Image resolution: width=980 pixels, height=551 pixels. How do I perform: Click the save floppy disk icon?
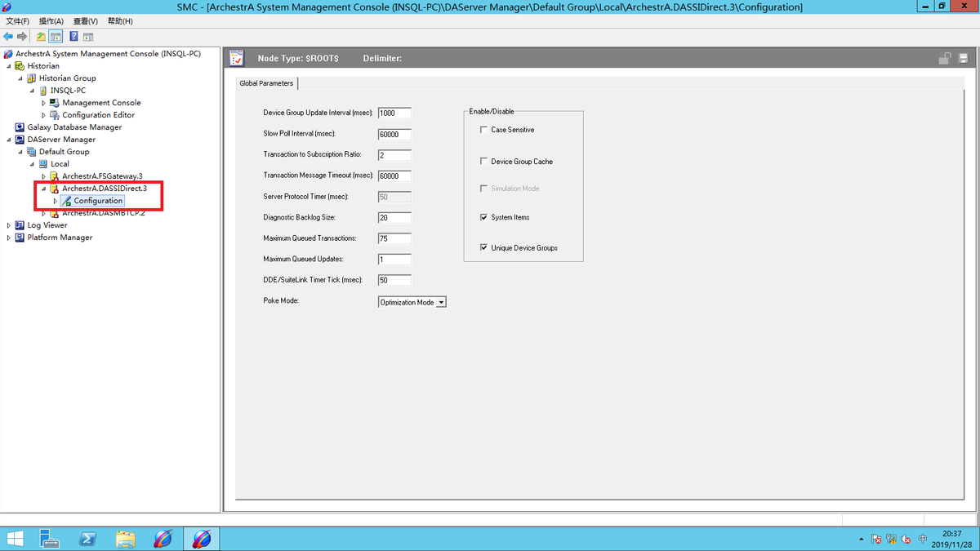[964, 59]
